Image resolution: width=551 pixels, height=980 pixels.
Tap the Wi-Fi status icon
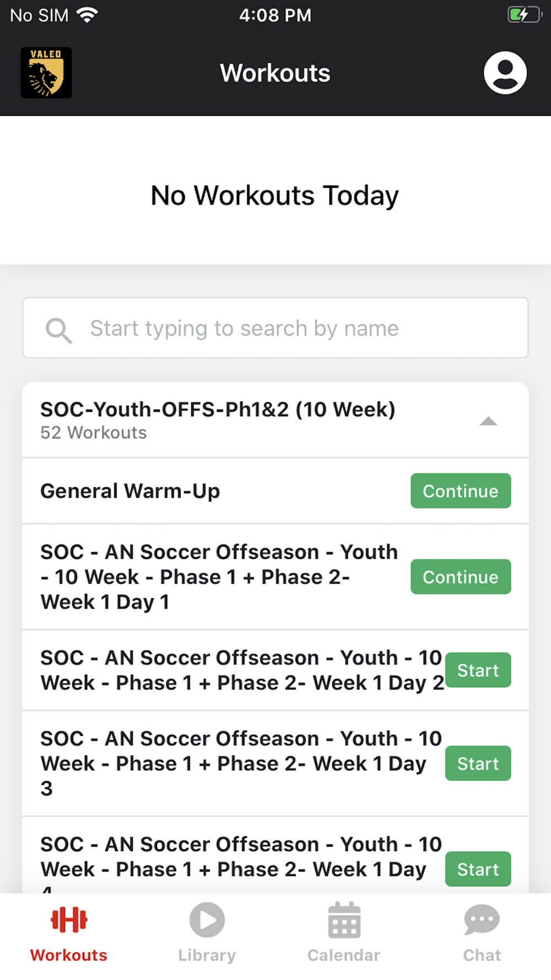(x=87, y=15)
